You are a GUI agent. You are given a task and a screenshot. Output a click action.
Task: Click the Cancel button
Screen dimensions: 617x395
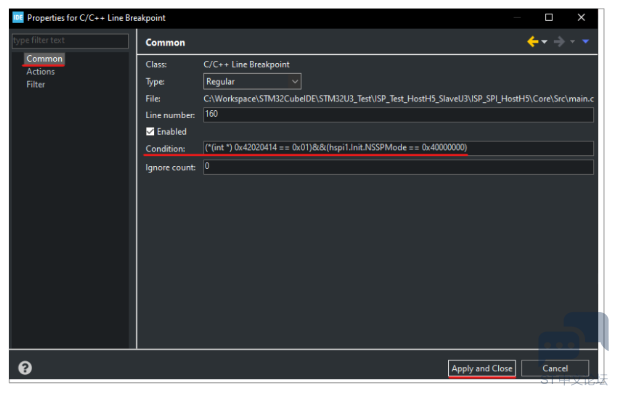[555, 369]
